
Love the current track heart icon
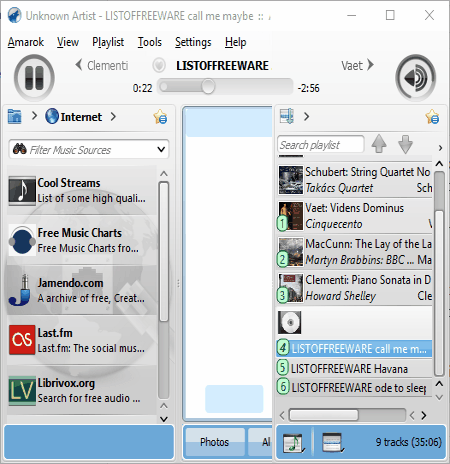159,65
